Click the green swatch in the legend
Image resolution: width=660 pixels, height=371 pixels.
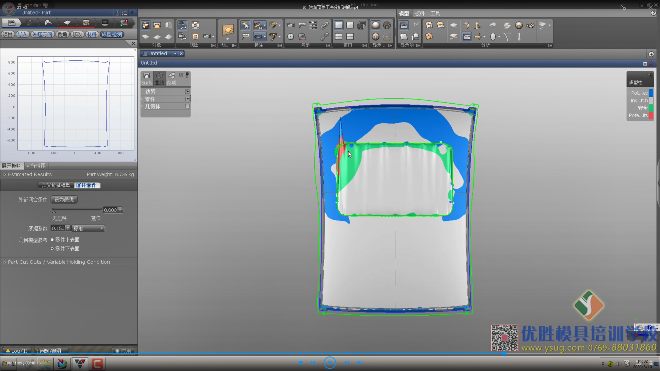click(651, 108)
